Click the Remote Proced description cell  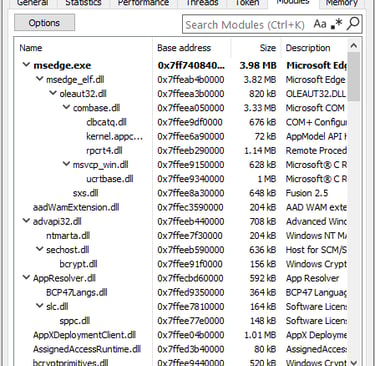click(316, 150)
